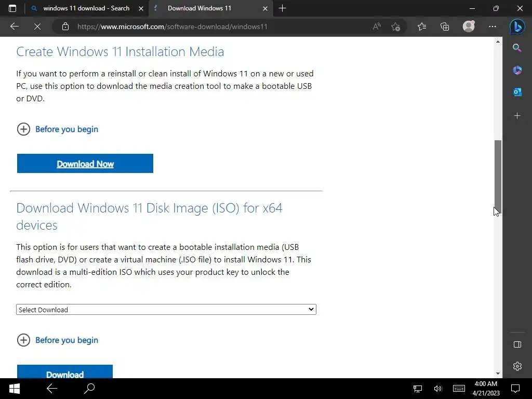The image size is (532, 399).
Task: Open the tab actions menu icon
Action: pos(12,8)
